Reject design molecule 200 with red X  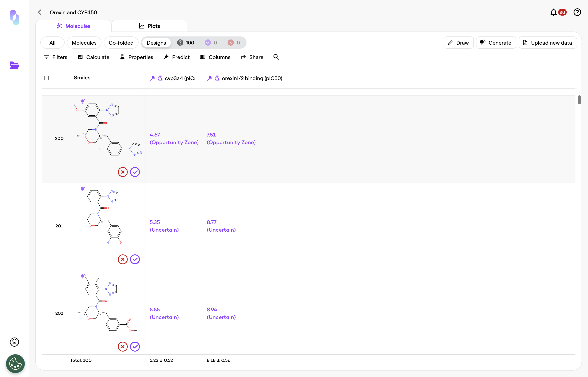click(123, 172)
